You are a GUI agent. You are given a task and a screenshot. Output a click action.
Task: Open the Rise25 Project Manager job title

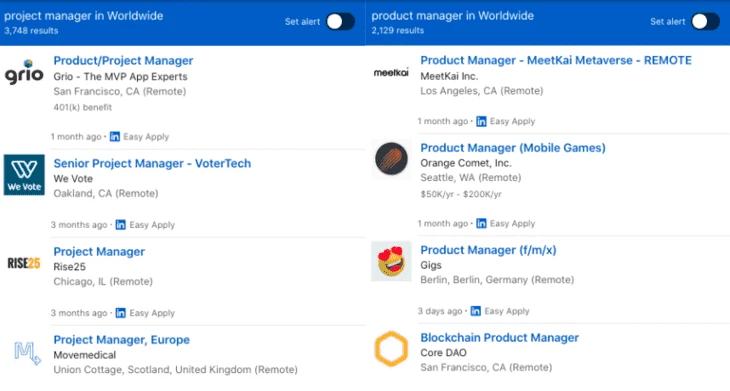click(x=99, y=252)
